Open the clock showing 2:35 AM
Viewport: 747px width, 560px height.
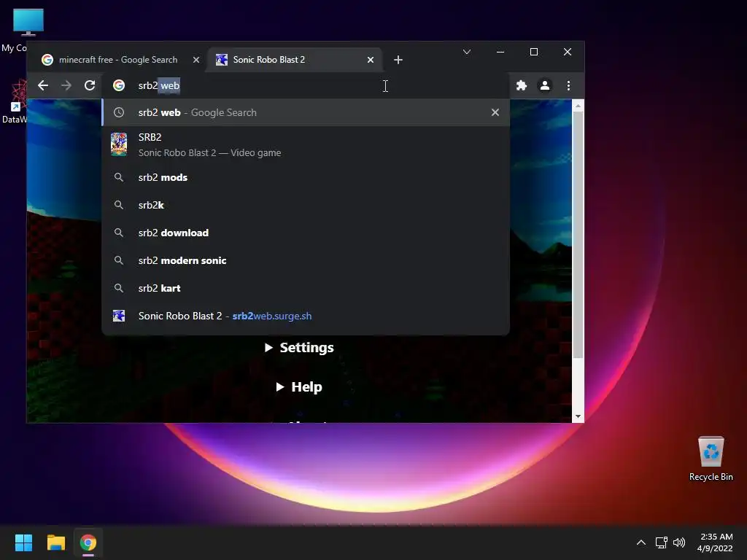click(x=716, y=542)
